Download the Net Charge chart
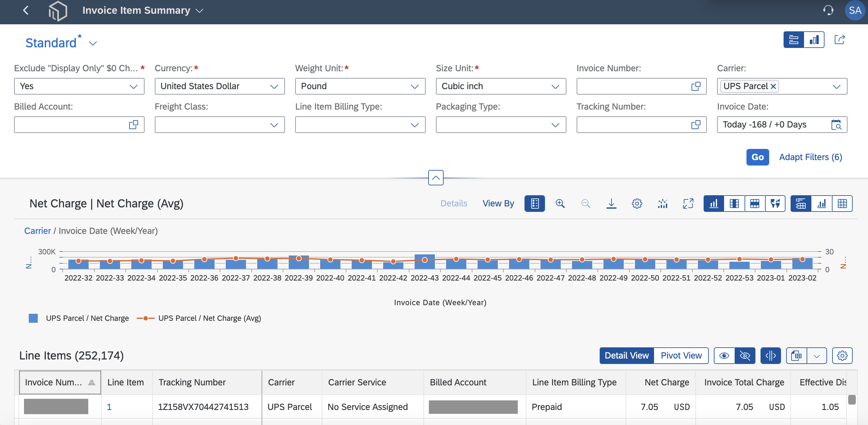 click(611, 204)
